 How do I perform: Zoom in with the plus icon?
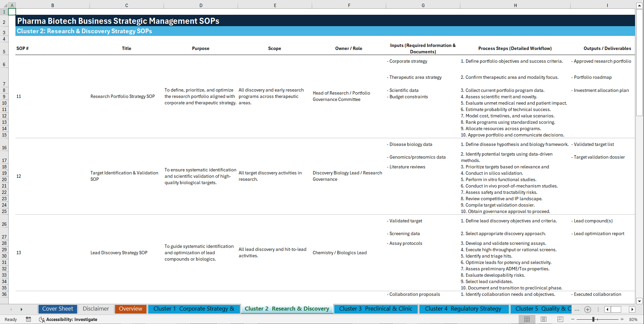622,319
